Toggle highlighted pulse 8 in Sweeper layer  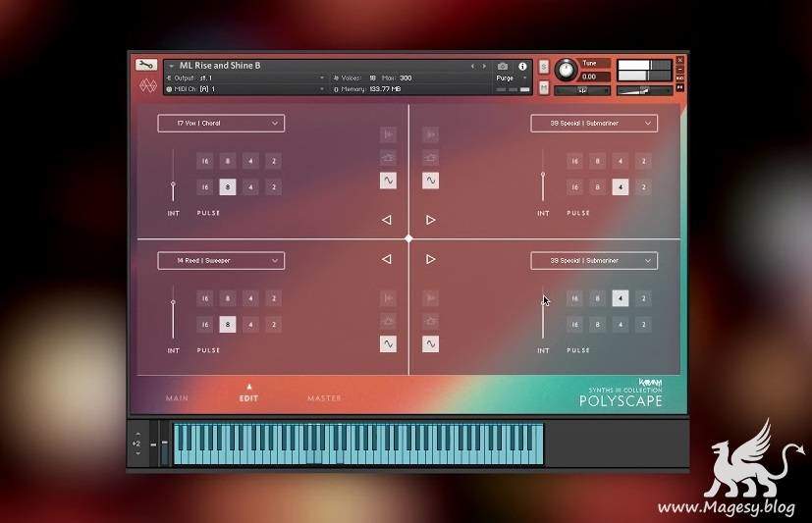coord(228,325)
